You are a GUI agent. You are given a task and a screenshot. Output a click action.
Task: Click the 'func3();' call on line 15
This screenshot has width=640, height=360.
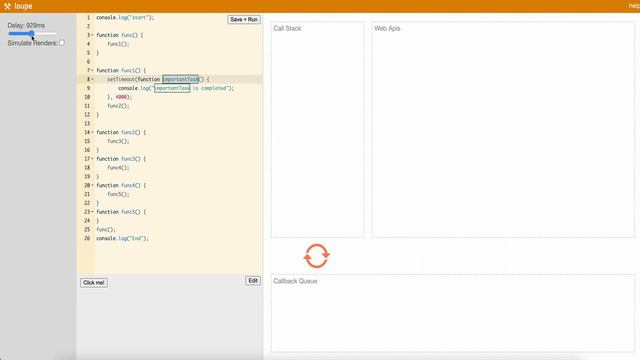tap(118, 141)
